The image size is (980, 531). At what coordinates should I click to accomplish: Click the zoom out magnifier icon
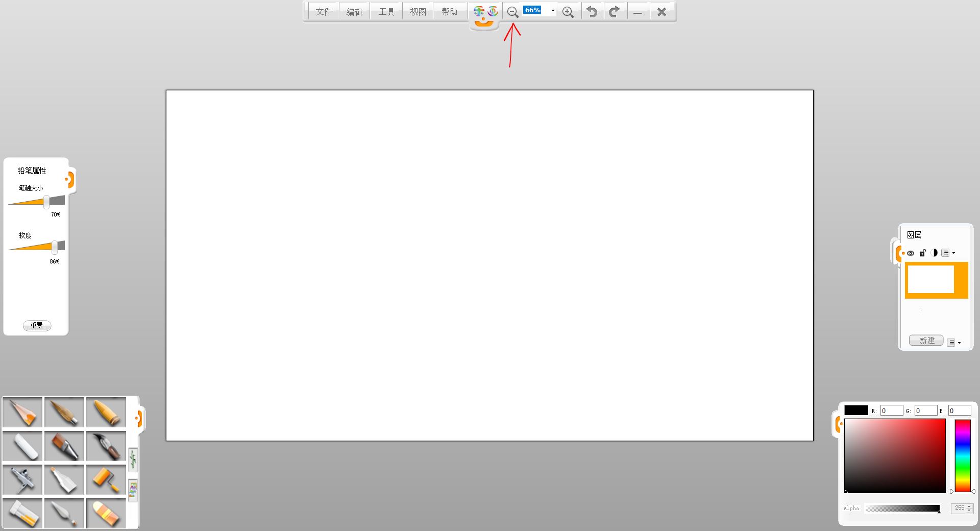click(512, 12)
